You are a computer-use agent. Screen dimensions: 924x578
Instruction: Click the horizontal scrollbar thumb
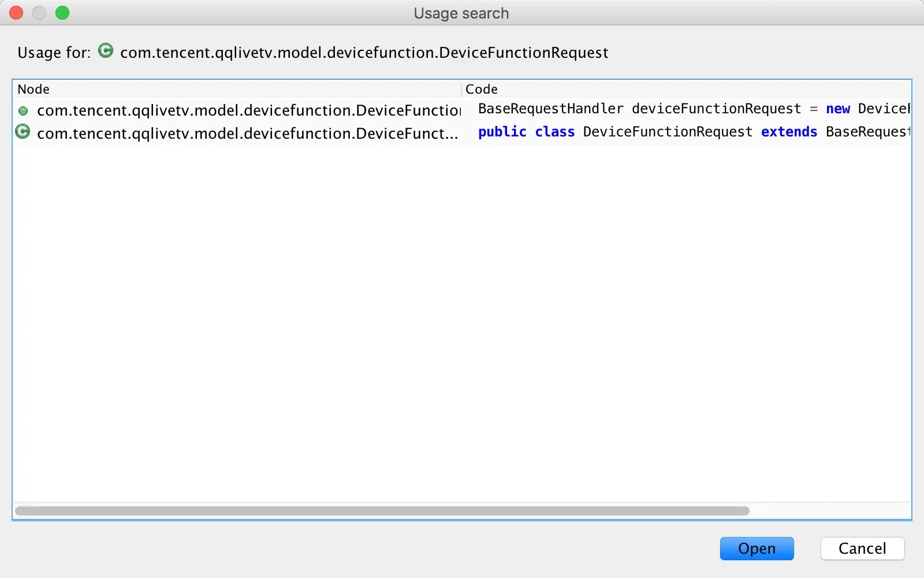[x=382, y=511]
